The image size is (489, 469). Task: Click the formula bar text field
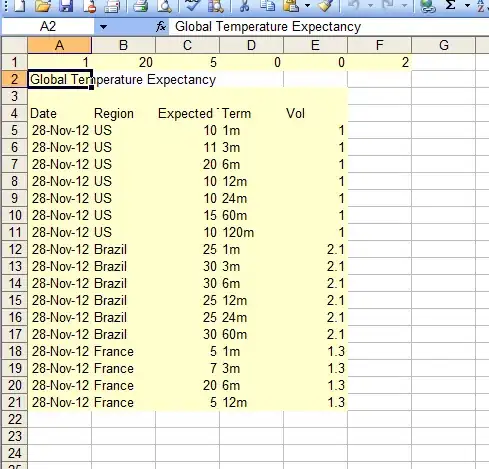click(x=329, y=27)
